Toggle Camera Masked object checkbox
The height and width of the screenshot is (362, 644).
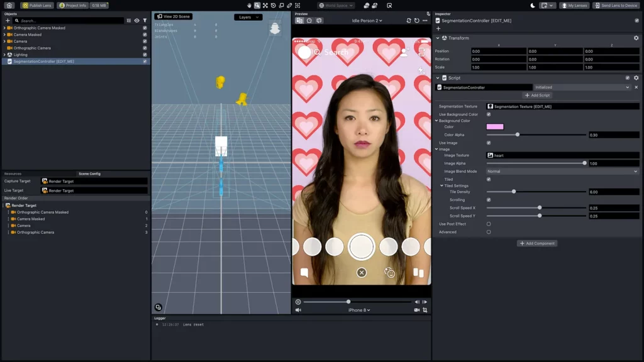pyautogui.click(x=145, y=35)
